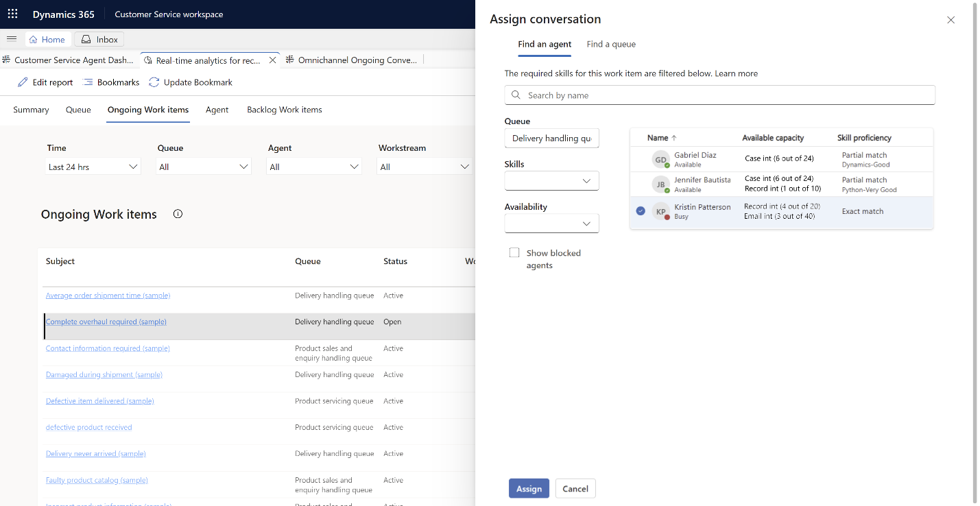Select agent Jennifer Bautista
980x506 pixels.
coord(781,184)
